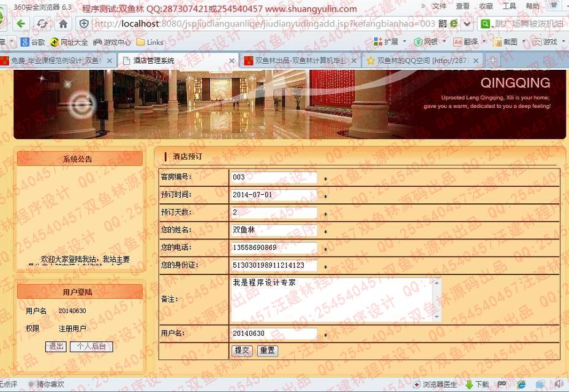Switch to the 双鱼林出品 tab
The height and width of the screenshot is (392, 569).
(x=300, y=61)
